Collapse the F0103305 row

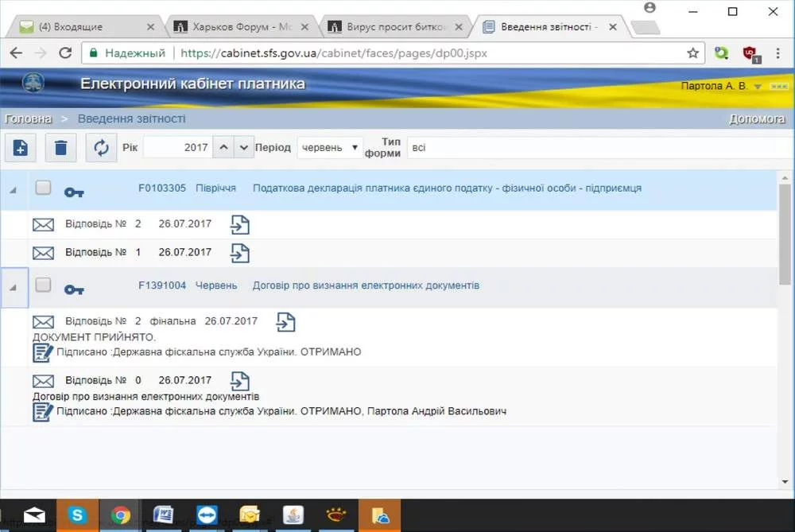[14, 190]
